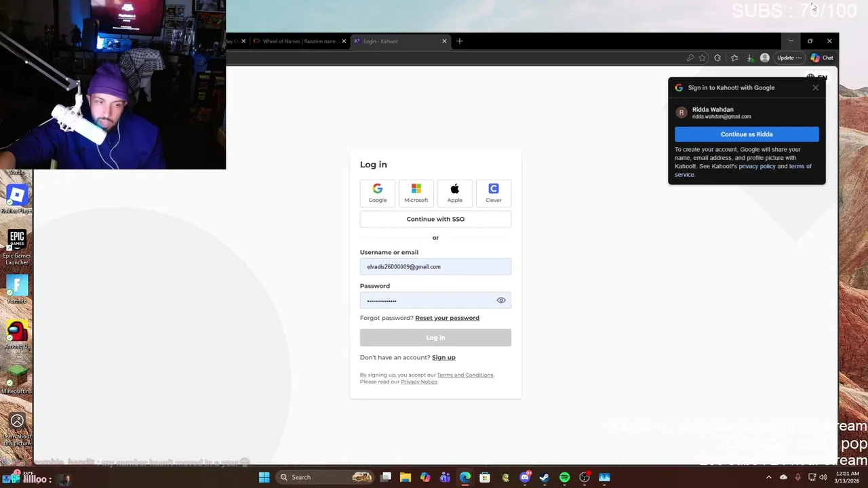Expand the system tray hidden icons chevron

tap(768, 477)
